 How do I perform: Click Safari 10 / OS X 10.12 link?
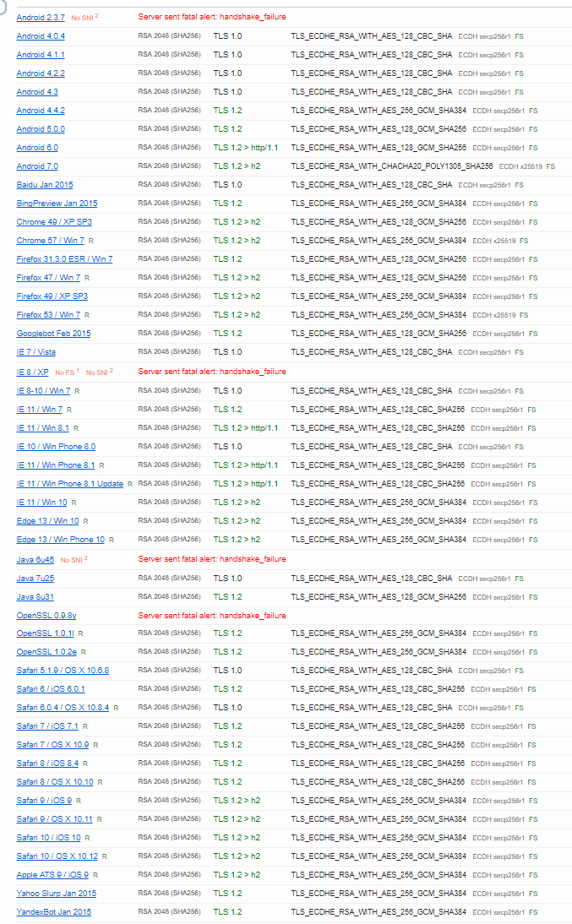(x=57, y=856)
